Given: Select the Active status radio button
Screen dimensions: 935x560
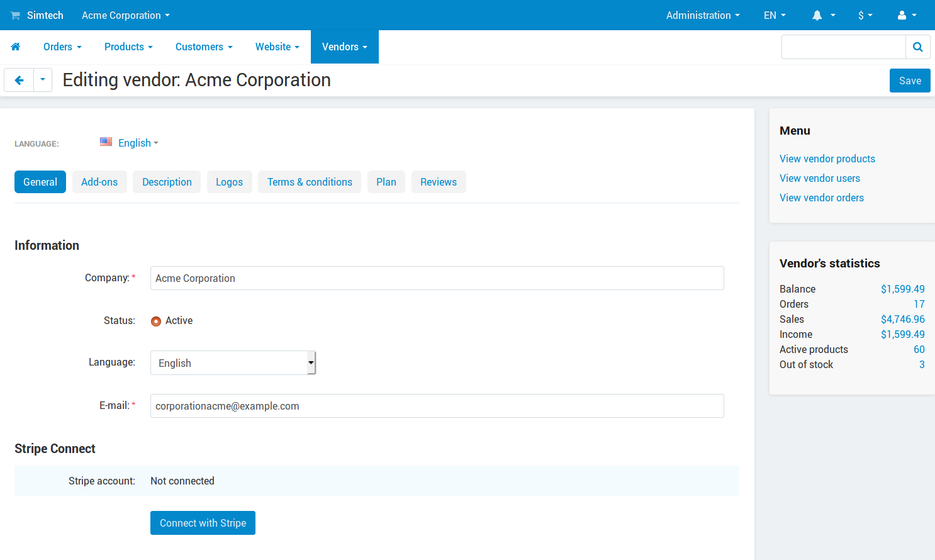Looking at the screenshot, I should (x=156, y=322).
